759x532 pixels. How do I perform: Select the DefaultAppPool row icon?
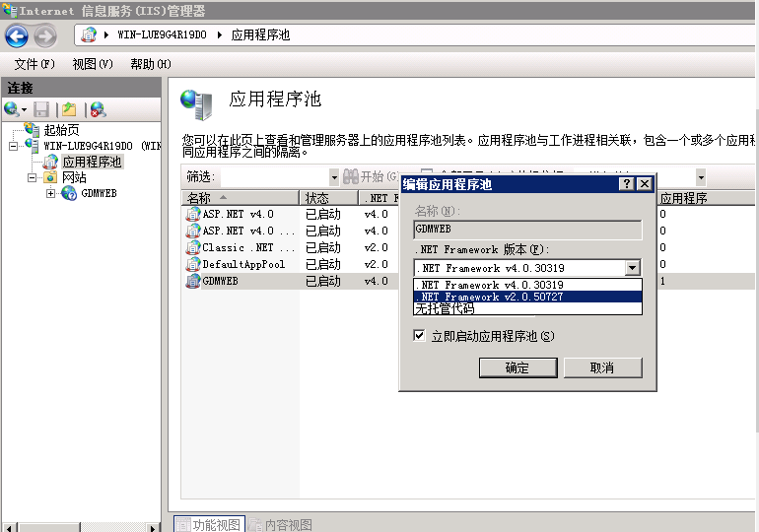click(x=193, y=264)
